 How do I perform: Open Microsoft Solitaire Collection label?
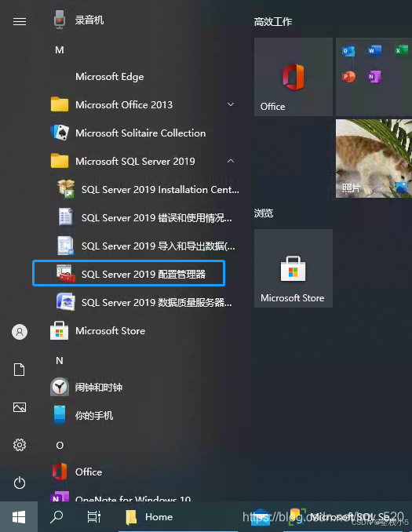[140, 133]
